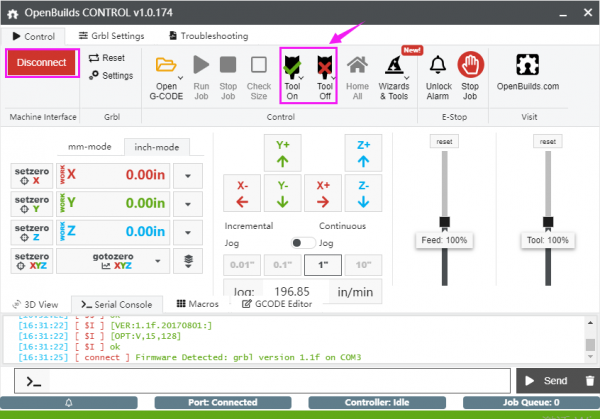Reset the Feed override slider
600x419 pixels.
click(x=444, y=142)
